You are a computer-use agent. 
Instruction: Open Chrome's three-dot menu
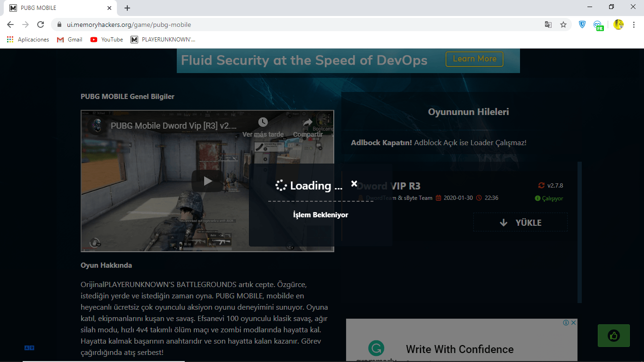coord(634,25)
